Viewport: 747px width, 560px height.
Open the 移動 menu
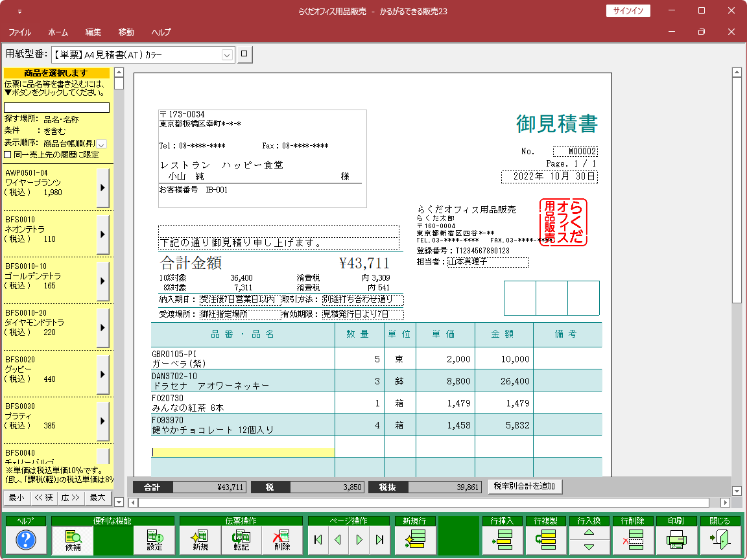point(126,32)
